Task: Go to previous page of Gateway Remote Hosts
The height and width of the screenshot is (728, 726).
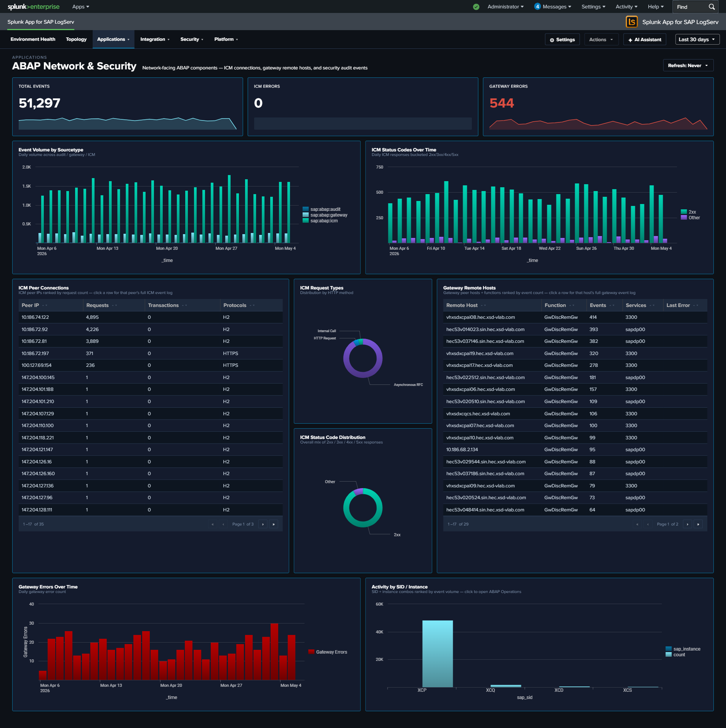Action: (x=648, y=524)
